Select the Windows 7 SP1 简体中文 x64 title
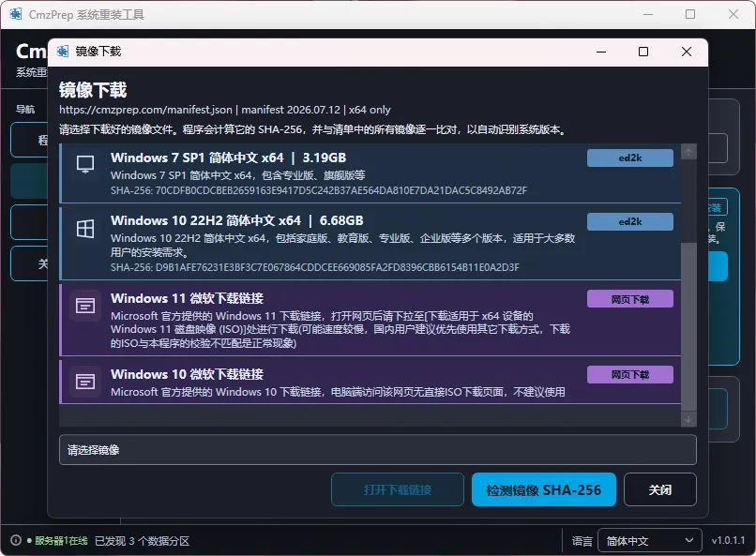 point(228,158)
